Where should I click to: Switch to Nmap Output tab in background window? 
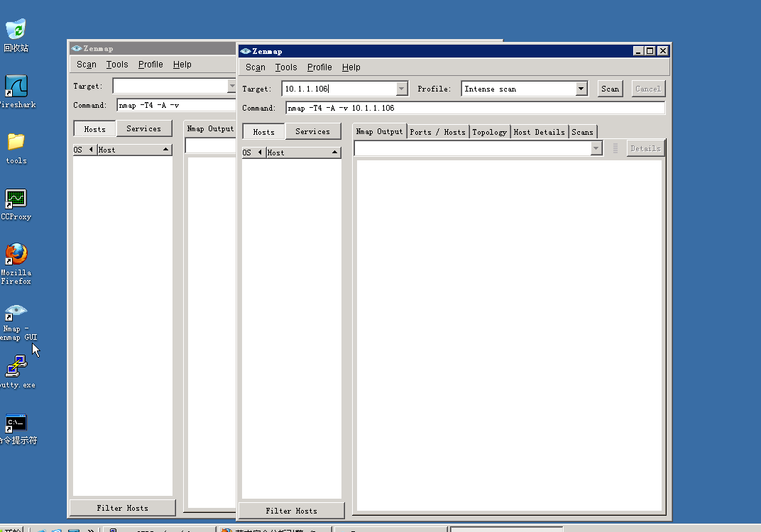[210, 128]
